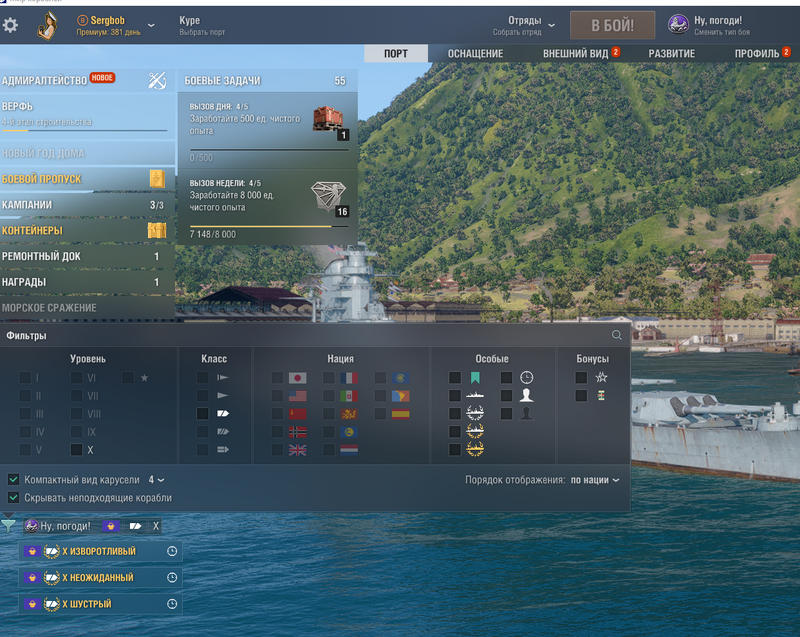Select ship X ИЗВОРОТЛИВЫЙ in carousel
Screen dimensions: 800x637
pyautogui.click(x=101, y=551)
